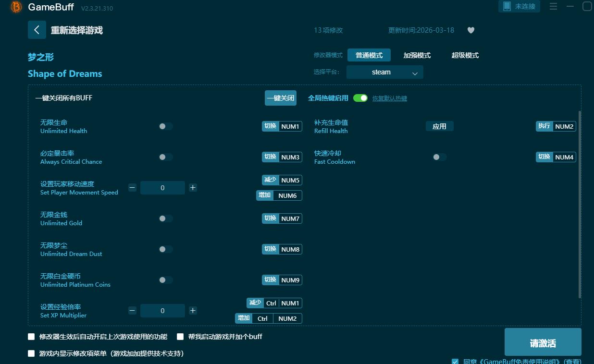
Task: Toggle Unlimited Dream Dust switch
Action: click(166, 249)
